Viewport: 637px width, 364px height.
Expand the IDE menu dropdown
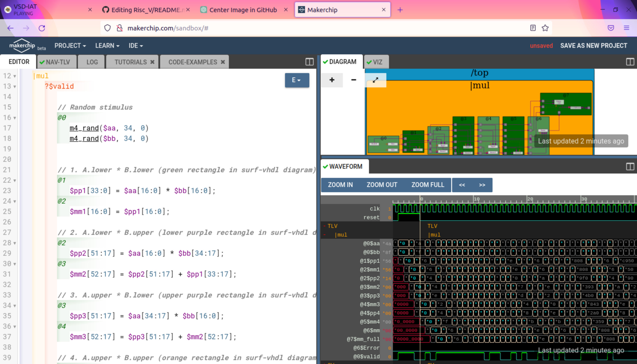click(x=136, y=46)
